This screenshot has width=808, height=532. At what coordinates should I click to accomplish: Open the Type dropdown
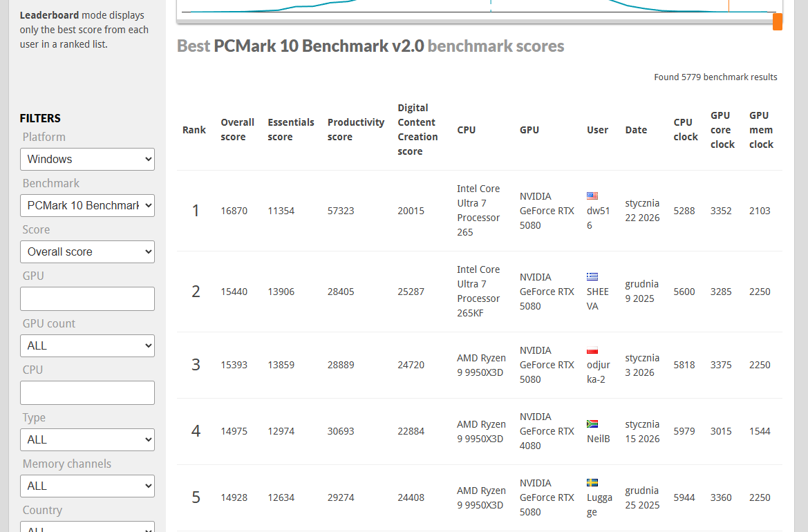87,440
